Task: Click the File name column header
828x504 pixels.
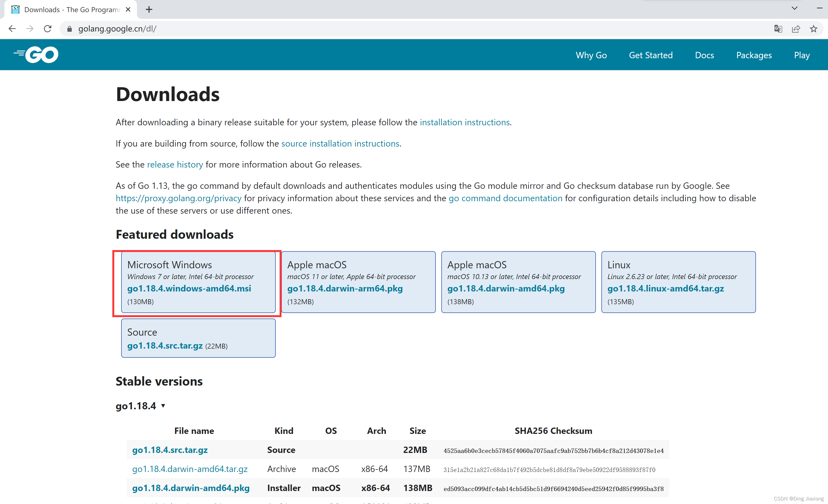Action: tap(194, 431)
